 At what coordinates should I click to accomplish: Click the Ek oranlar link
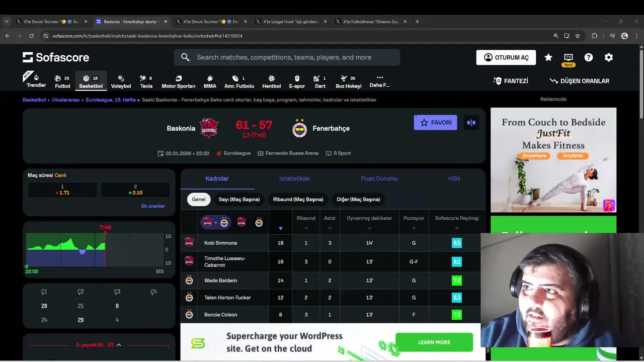tap(153, 206)
